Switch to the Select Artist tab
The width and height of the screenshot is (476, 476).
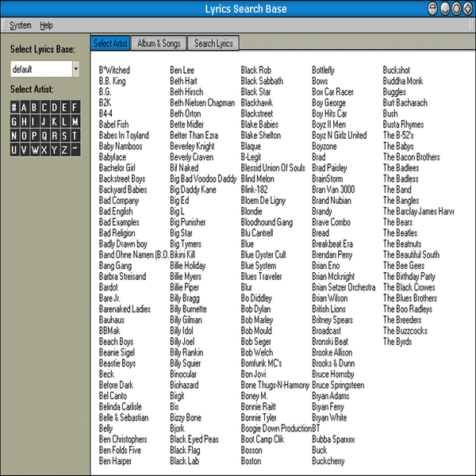tap(110, 43)
